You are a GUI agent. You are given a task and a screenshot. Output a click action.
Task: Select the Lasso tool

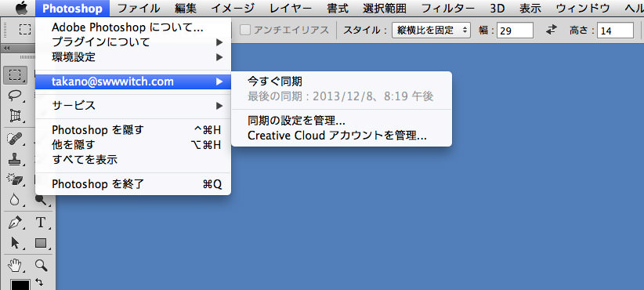click(16, 96)
